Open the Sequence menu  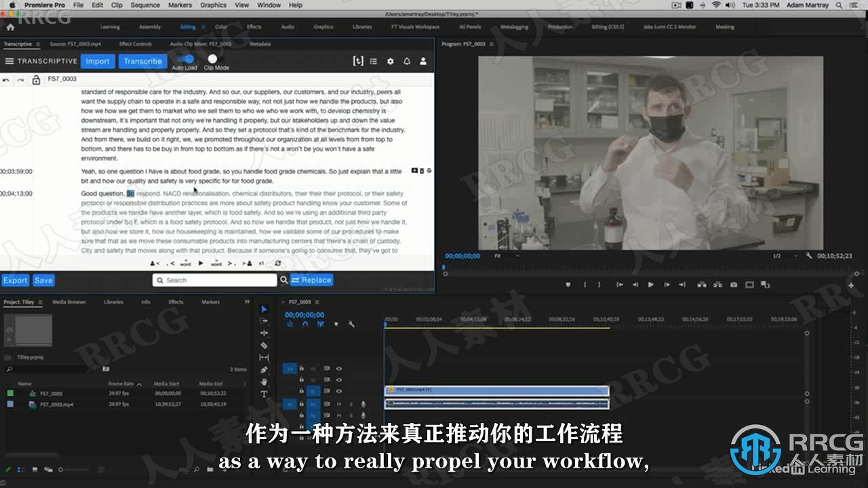pyautogui.click(x=145, y=5)
